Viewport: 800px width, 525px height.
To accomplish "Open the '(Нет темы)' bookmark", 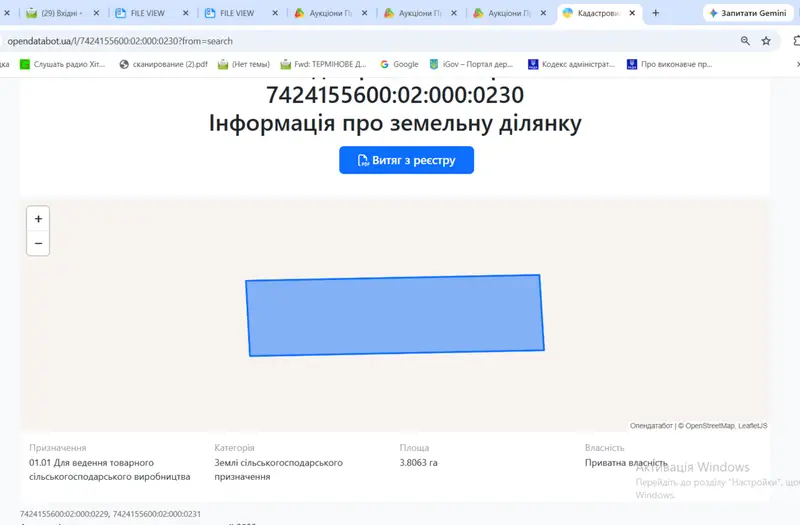I will pyautogui.click(x=243, y=64).
